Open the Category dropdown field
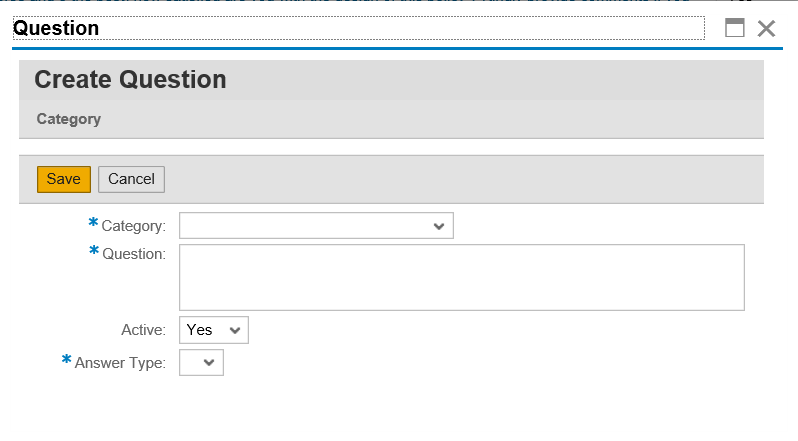This screenshot has width=798, height=441. (x=316, y=226)
